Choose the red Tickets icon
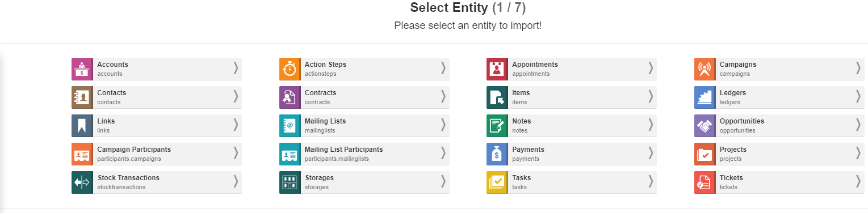 click(705, 182)
